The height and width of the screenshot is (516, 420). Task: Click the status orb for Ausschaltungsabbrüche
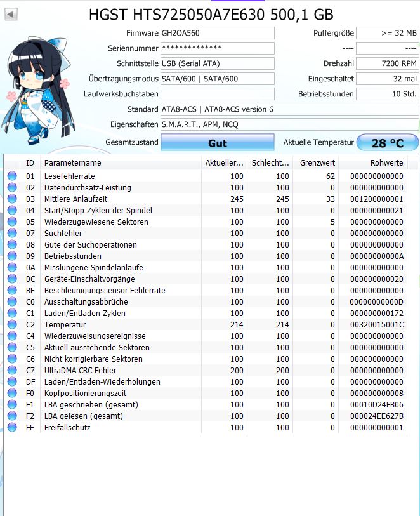[x=12, y=301]
